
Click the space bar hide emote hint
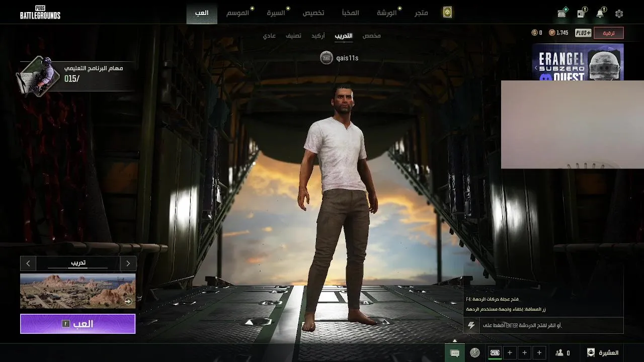506,309
